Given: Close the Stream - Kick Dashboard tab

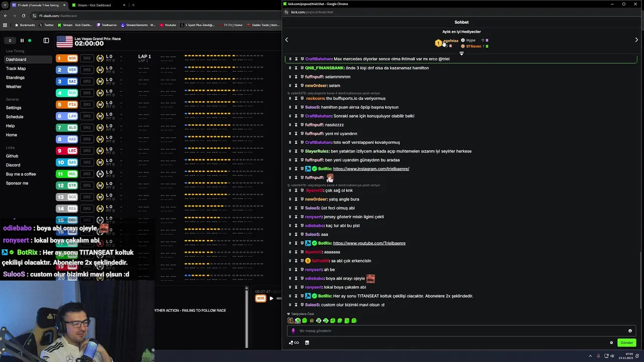Looking at the screenshot, I should [124, 5].
